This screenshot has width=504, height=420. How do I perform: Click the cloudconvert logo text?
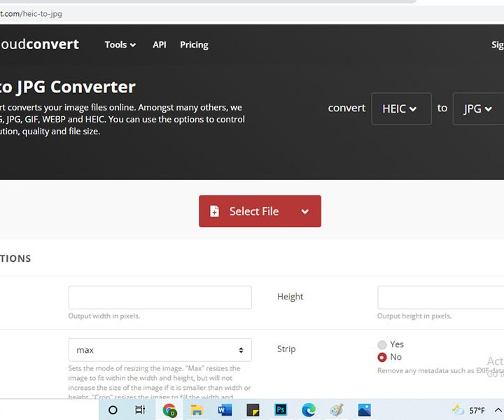[x=39, y=44]
